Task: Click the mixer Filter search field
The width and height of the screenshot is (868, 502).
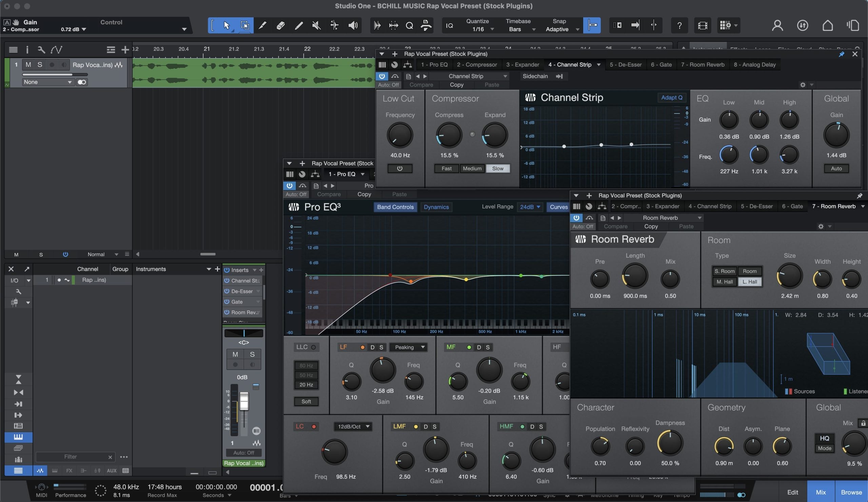Action: [71, 457]
